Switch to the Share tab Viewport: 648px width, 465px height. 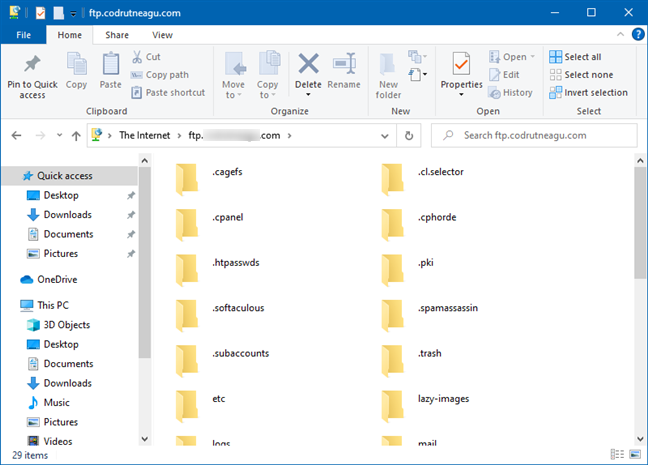[117, 35]
